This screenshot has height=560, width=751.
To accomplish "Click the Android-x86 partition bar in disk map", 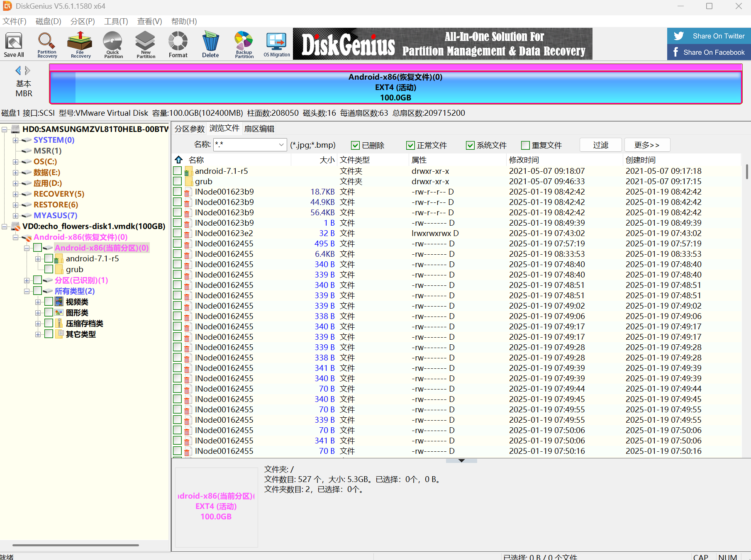I will pyautogui.click(x=395, y=88).
